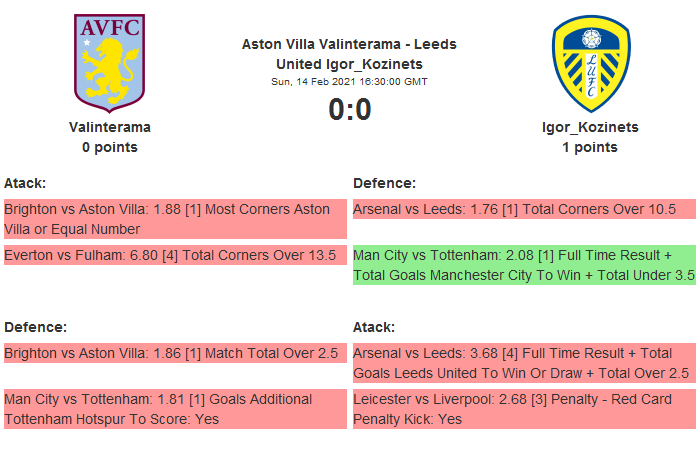700x460 pixels.
Task: Click the Defence heading above Arsenal corners bet
Action: point(384,183)
